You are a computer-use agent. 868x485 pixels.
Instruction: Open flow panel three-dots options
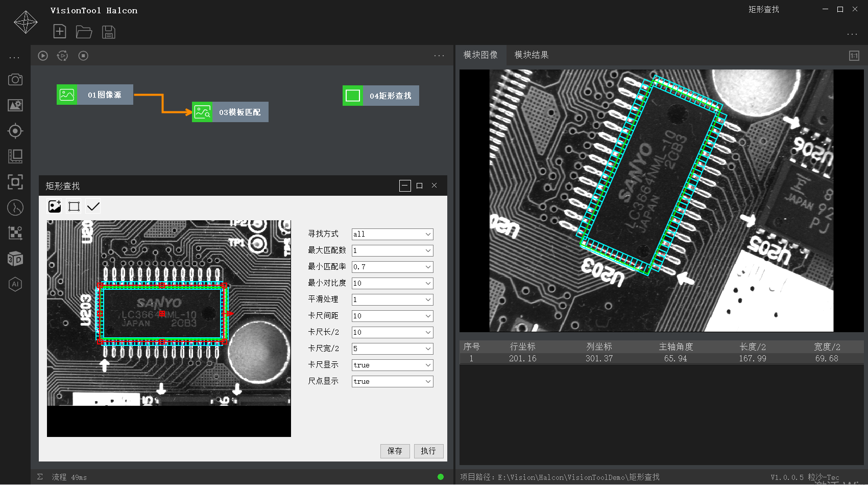point(439,56)
